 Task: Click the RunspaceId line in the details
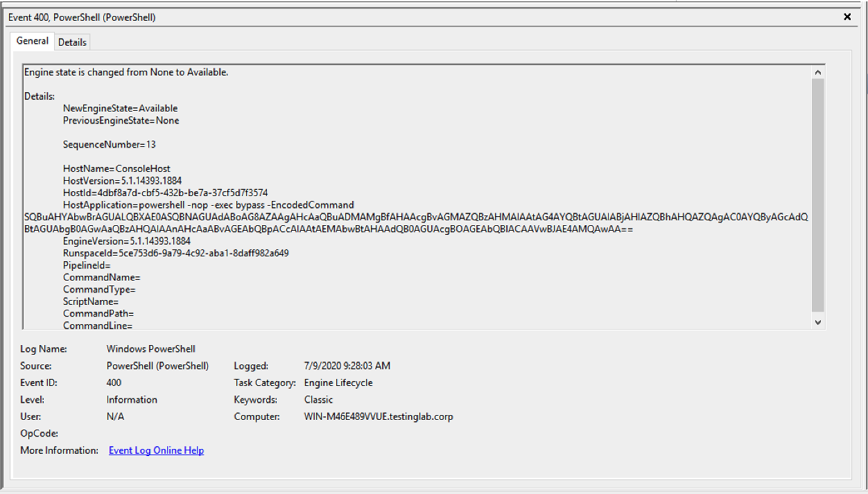coord(175,254)
